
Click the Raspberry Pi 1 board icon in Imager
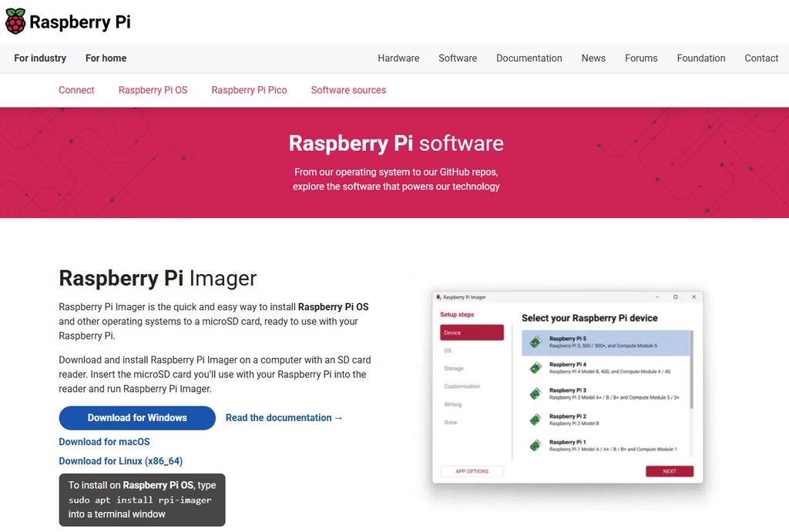pos(536,446)
